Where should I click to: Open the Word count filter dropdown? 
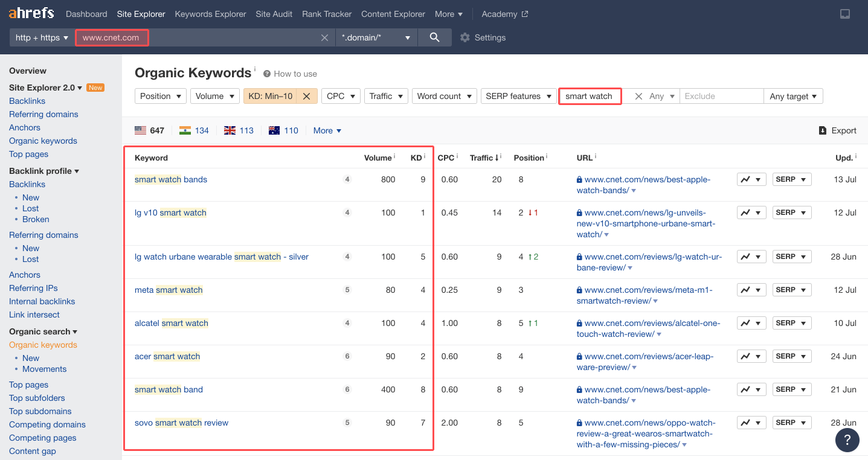pos(445,96)
